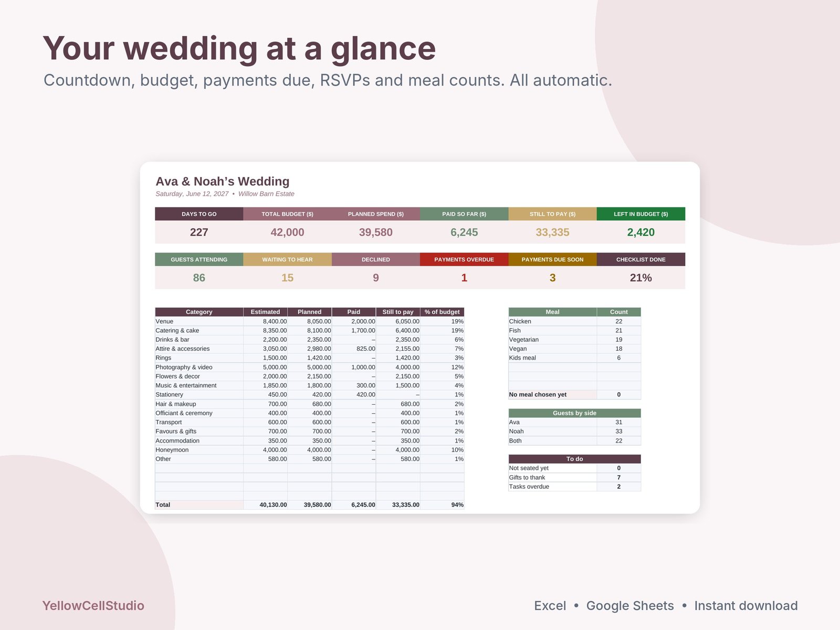Click the STILL TO PAY value 33,335

pyautogui.click(x=552, y=232)
